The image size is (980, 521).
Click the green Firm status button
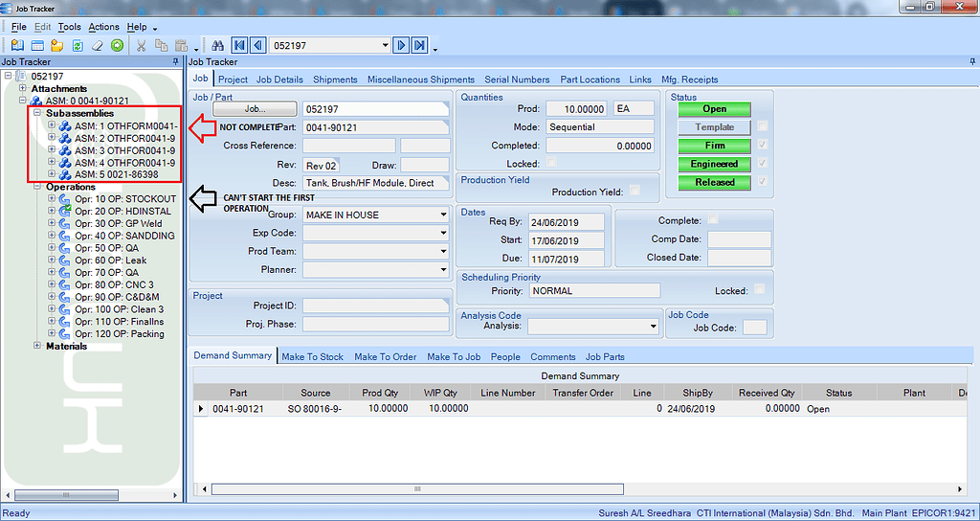(x=714, y=146)
